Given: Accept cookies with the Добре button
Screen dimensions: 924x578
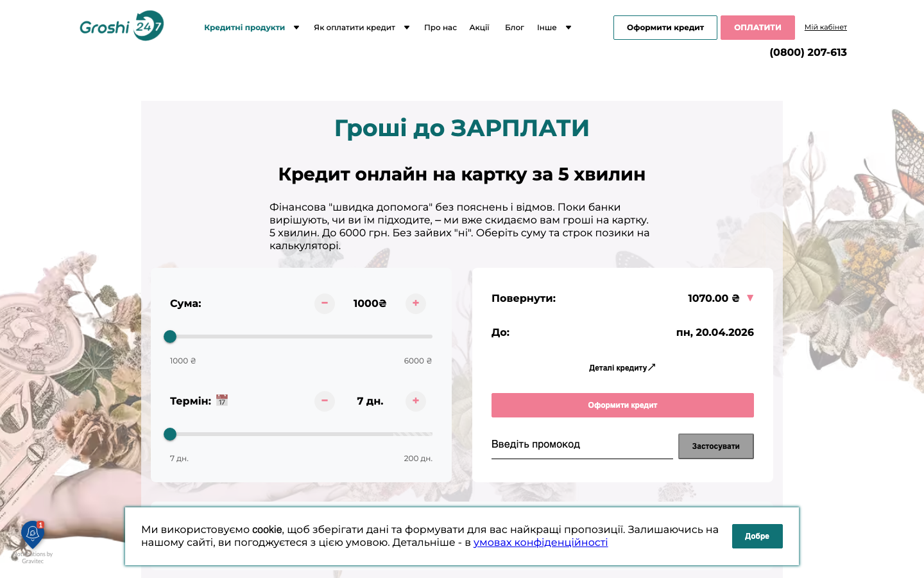Looking at the screenshot, I should point(757,536).
